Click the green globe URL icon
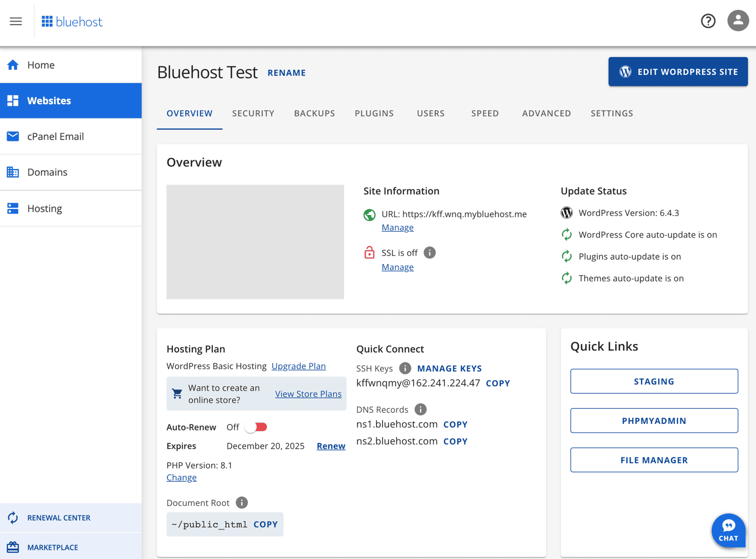Image resolution: width=756 pixels, height=559 pixels. point(369,215)
